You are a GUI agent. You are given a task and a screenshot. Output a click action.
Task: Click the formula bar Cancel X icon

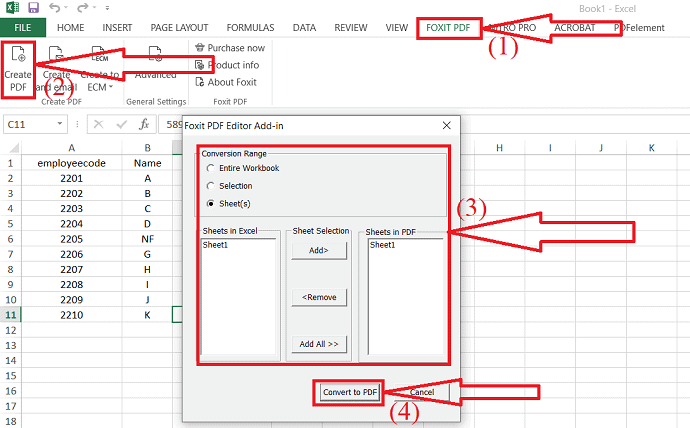pos(99,124)
